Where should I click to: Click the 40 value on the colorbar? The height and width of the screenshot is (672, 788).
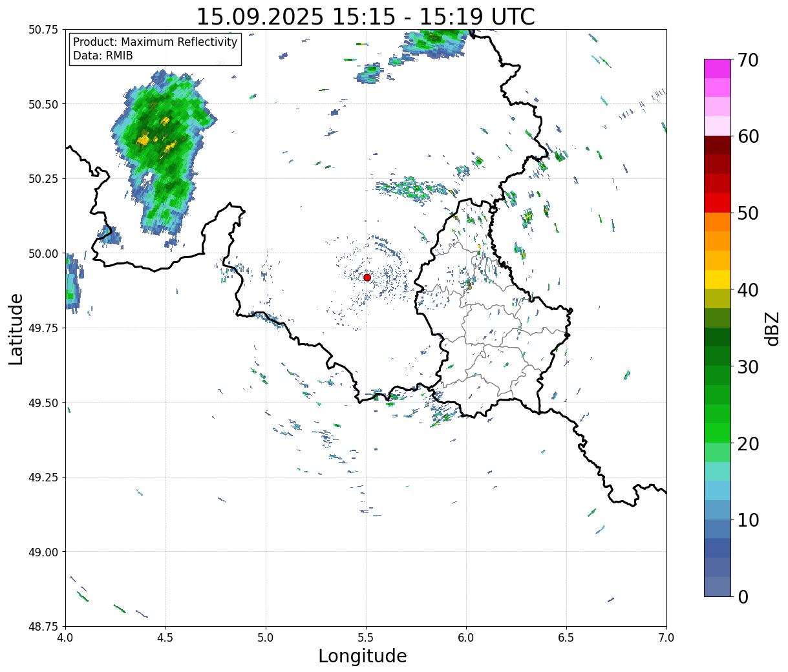click(748, 290)
